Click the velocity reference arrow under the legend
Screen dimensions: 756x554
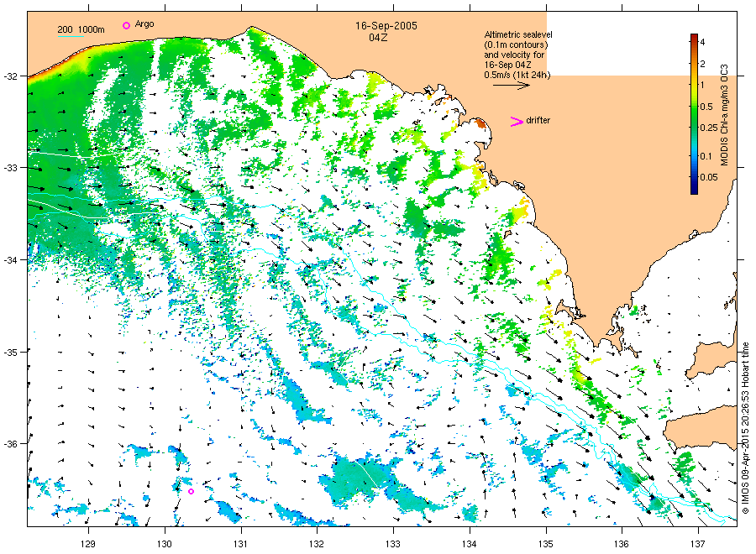pos(511,86)
